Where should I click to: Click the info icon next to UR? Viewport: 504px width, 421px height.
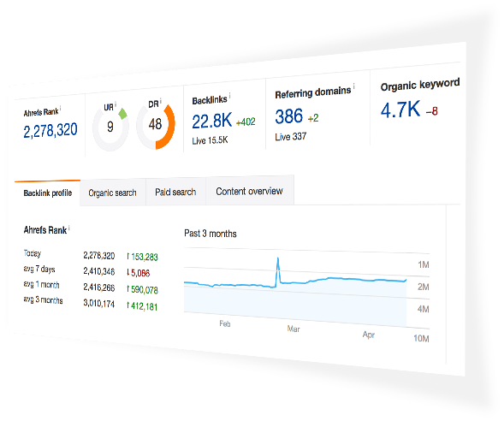coord(116,104)
